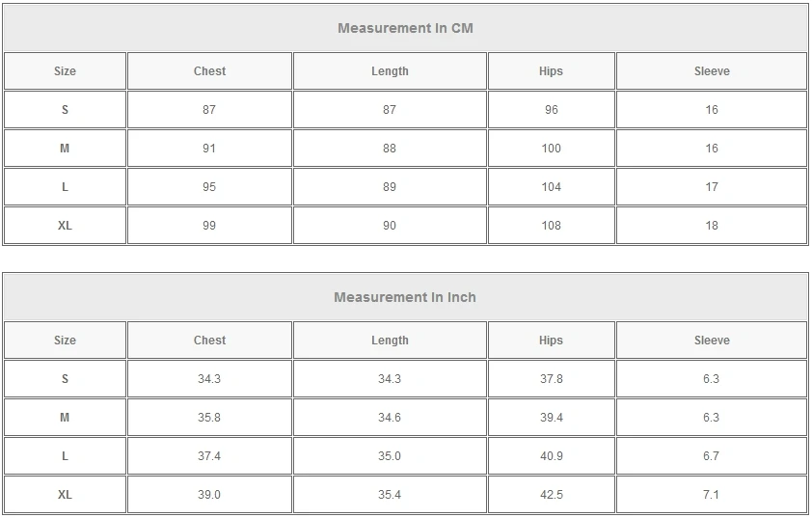Click the "Measurement In Inch" table title

(x=405, y=297)
